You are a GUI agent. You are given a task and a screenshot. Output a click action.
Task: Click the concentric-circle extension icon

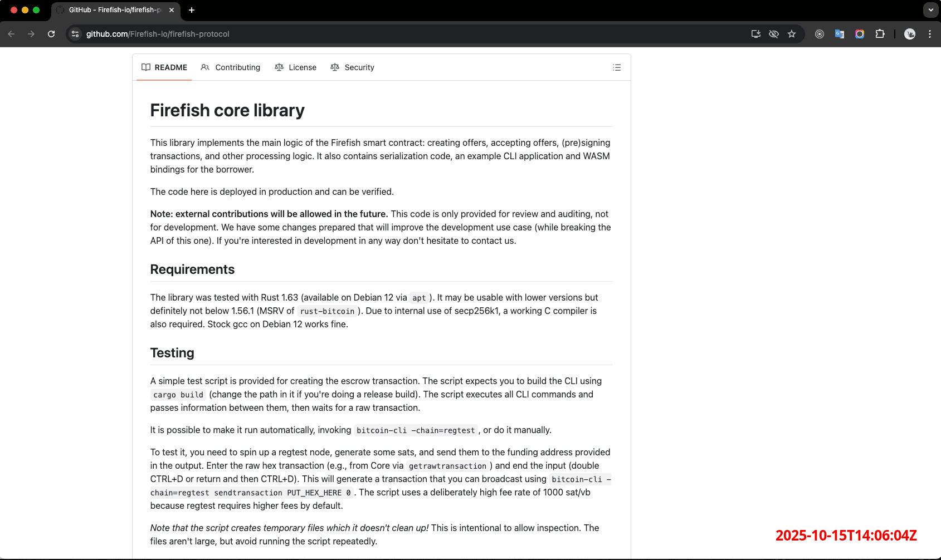[x=819, y=34]
